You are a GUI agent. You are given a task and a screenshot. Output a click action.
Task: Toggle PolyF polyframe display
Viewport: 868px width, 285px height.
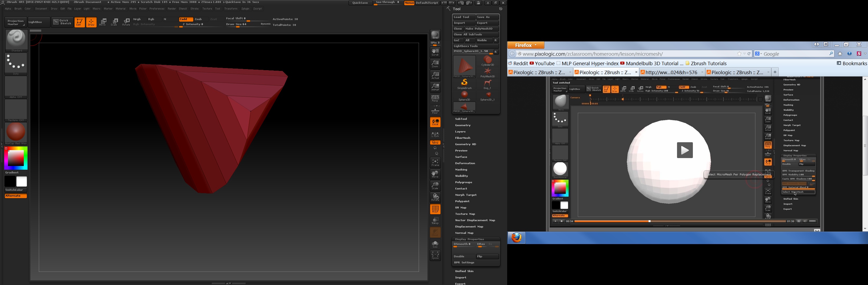435,209
